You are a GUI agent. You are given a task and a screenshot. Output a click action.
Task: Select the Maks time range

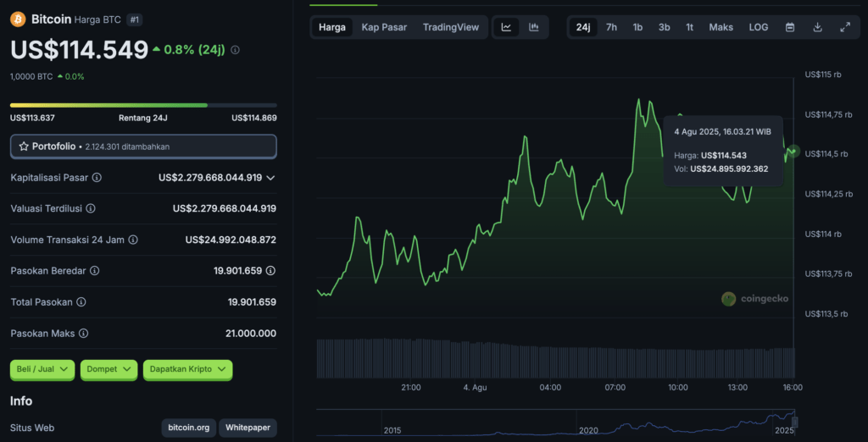click(x=721, y=27)
